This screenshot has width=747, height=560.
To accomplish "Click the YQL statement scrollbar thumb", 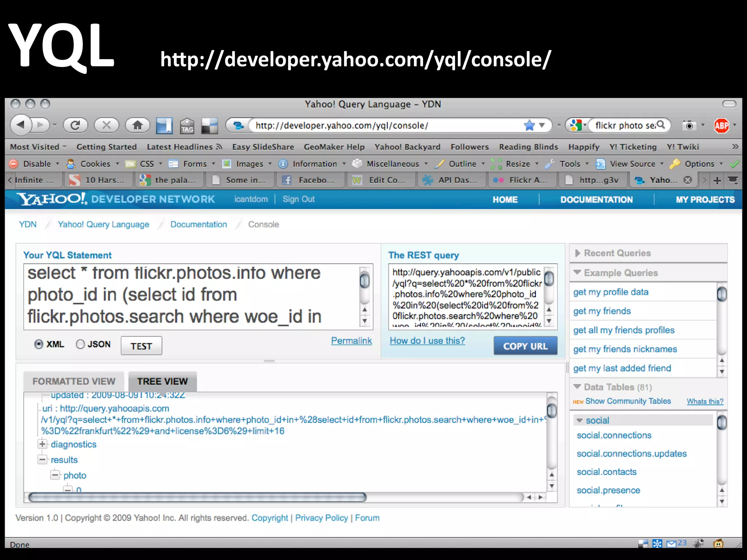I will tap(364, 280).
